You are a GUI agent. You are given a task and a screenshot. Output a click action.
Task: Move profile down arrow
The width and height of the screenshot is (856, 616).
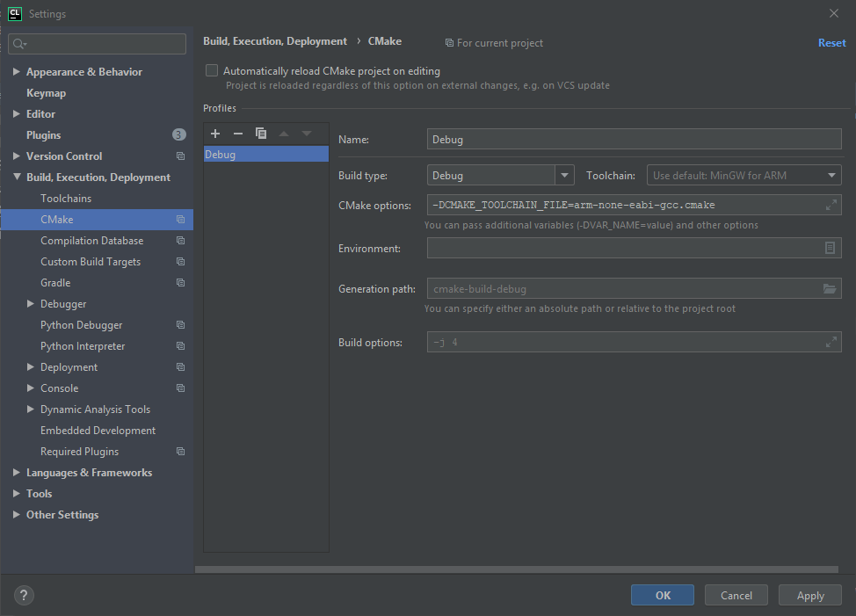pyautogui.click(x=307, y=134)
